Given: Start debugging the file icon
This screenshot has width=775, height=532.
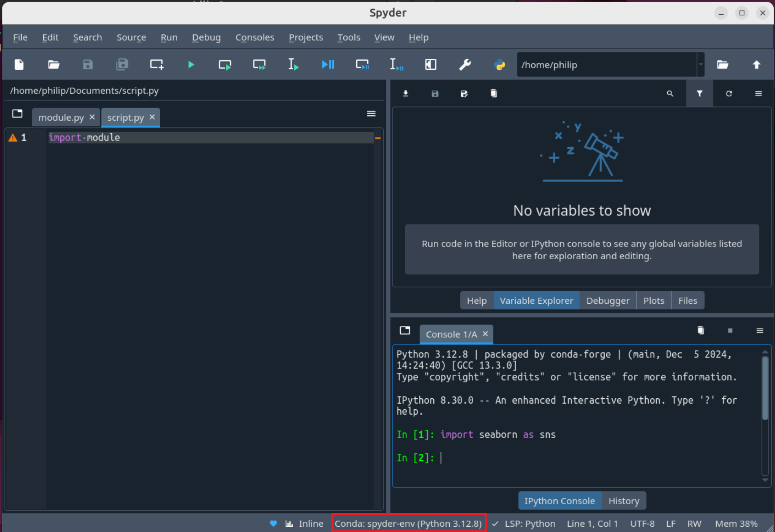Looking at the screenshot, I should [x=328, y=64].
